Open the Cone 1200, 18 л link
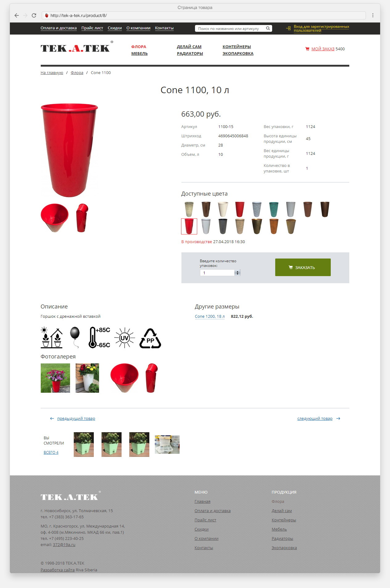Image resolution: width=390 pixels, height=588 pixels. click(210, 317)
